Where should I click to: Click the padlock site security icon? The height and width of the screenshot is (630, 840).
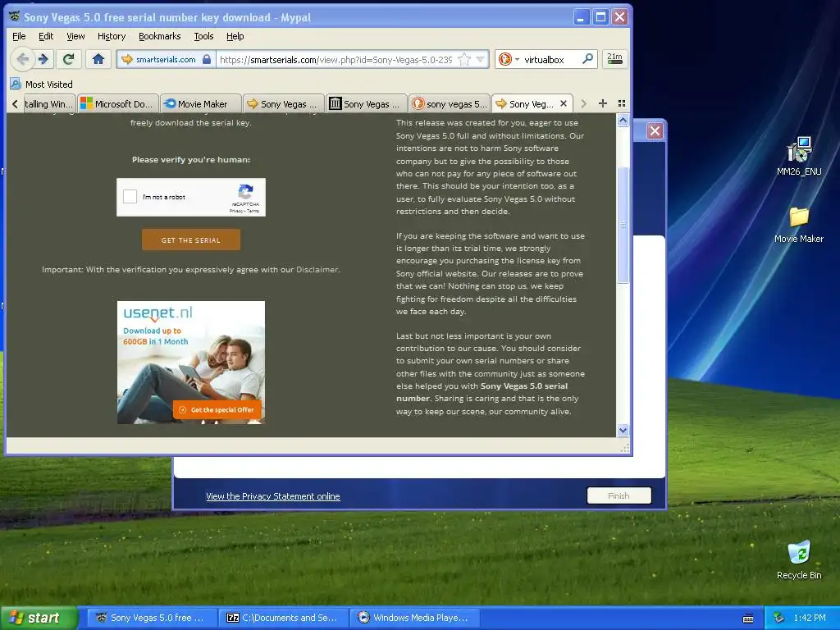(x=207, y=59)
